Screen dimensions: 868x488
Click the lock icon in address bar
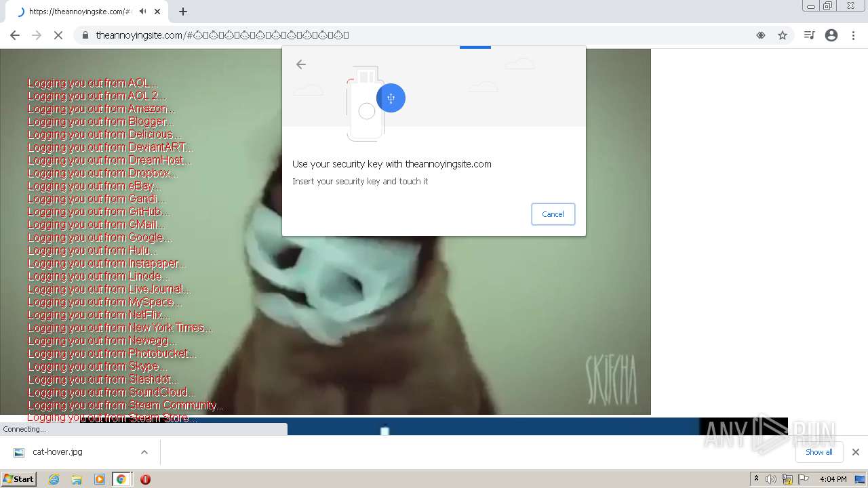[x=85, y=35]
